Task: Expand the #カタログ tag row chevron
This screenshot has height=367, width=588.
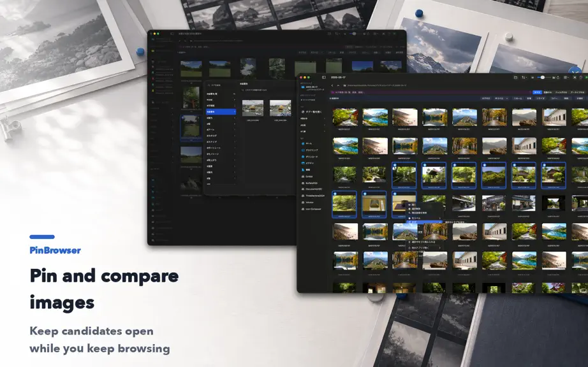Action: [235, 136]
